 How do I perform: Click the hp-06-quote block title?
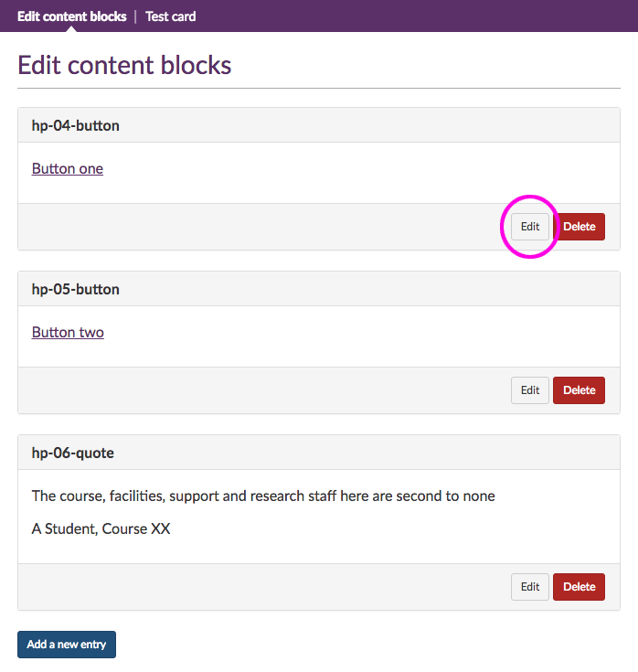point(73,453)
